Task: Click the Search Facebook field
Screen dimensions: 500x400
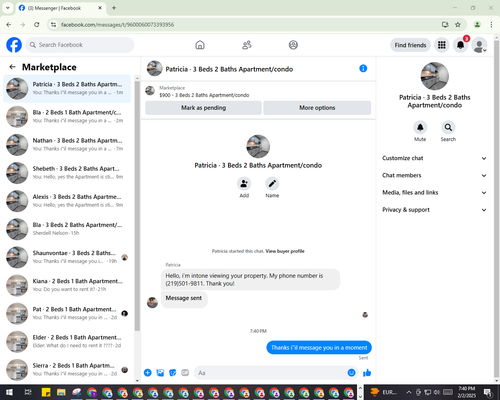Action: tap(80, 45)
